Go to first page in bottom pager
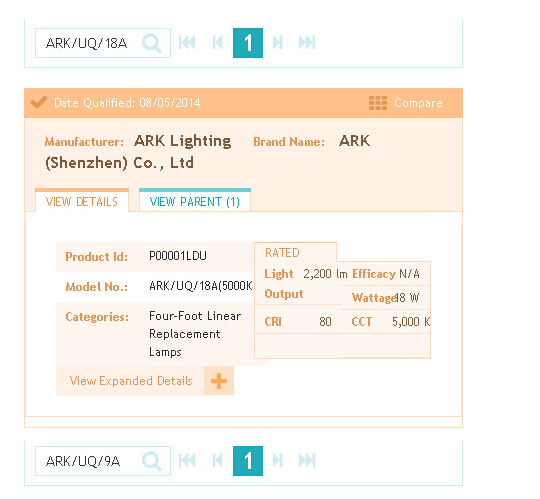Image resolution: width=540 pixels, height=499 pixels. pos(187,461)
